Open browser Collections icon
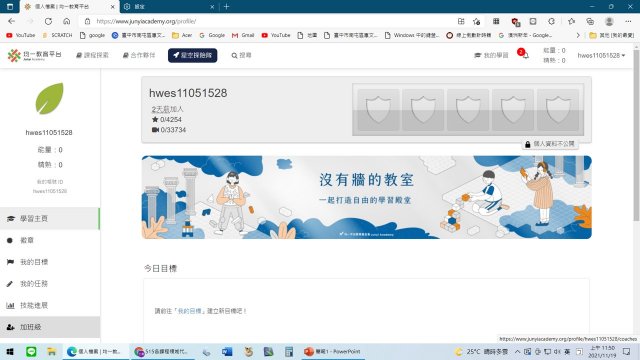 pos(590,21)
